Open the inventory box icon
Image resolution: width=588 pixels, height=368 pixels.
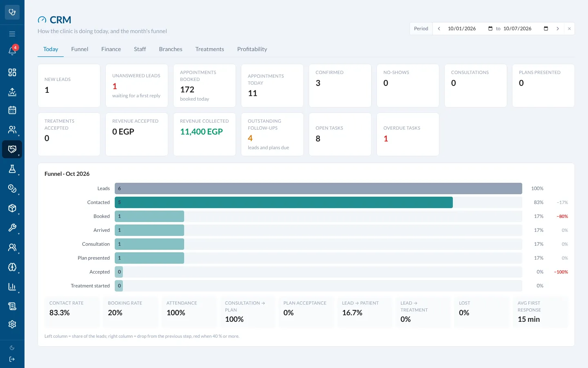pyautogui.click(x=12, y=208)
